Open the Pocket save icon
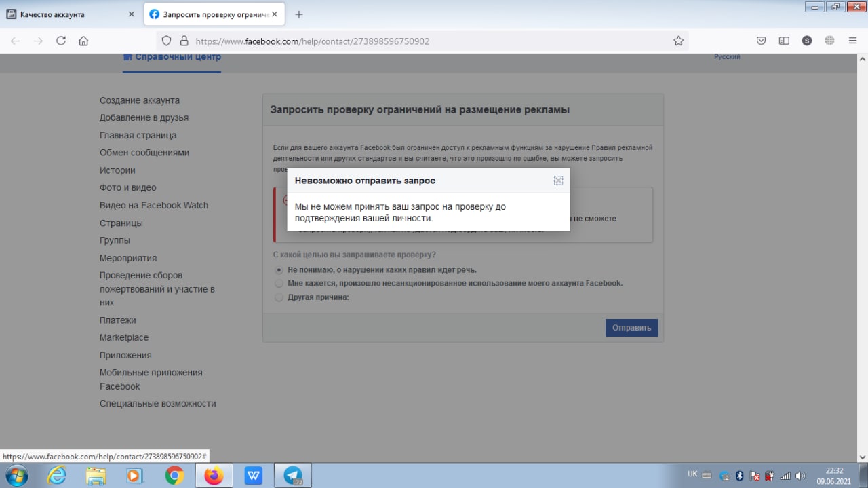 [762, 41]
